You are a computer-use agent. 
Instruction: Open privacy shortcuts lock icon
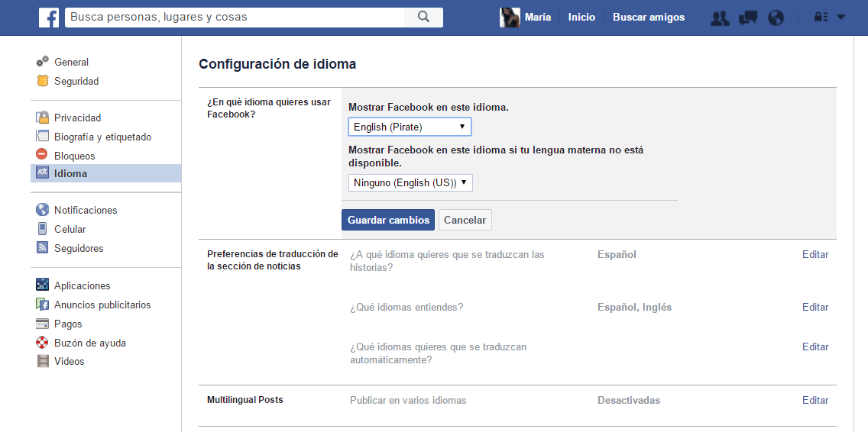821,18
